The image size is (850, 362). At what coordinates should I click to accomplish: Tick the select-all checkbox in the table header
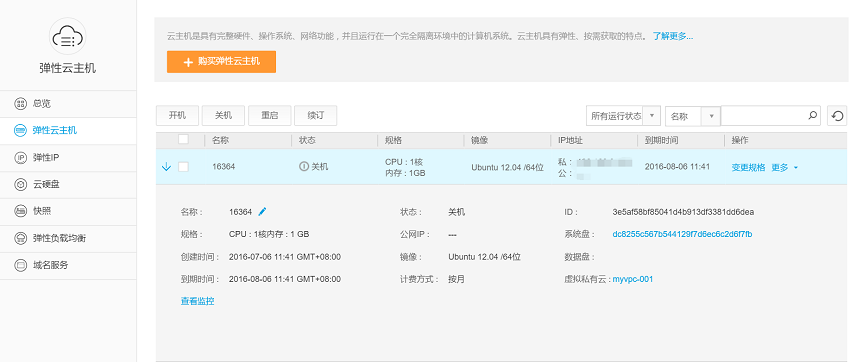(183, 140)
